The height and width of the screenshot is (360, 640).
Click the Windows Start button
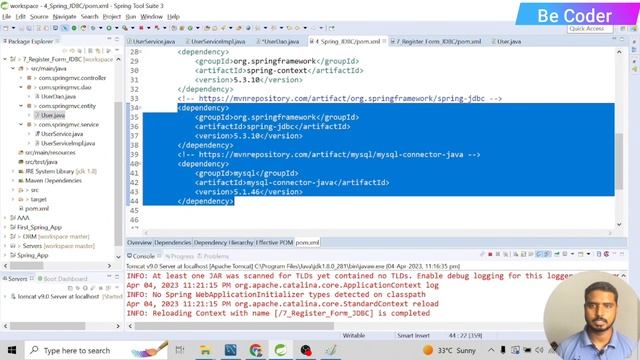click(x=12, y=350)
